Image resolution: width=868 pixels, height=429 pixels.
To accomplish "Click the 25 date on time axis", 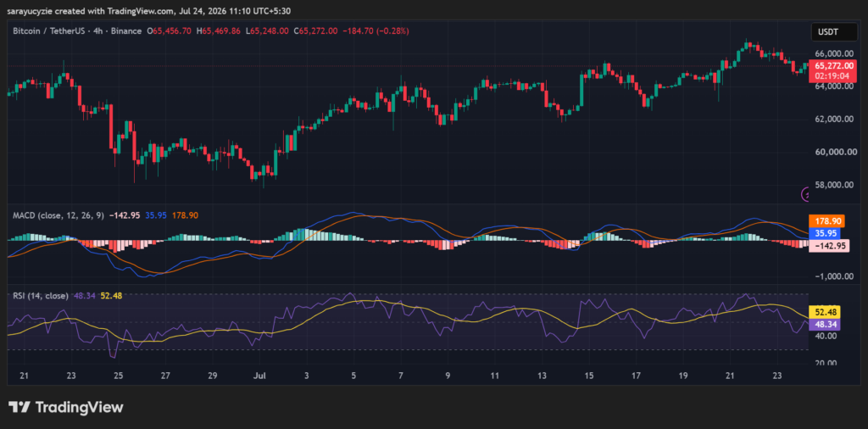I will click(118, 376).
